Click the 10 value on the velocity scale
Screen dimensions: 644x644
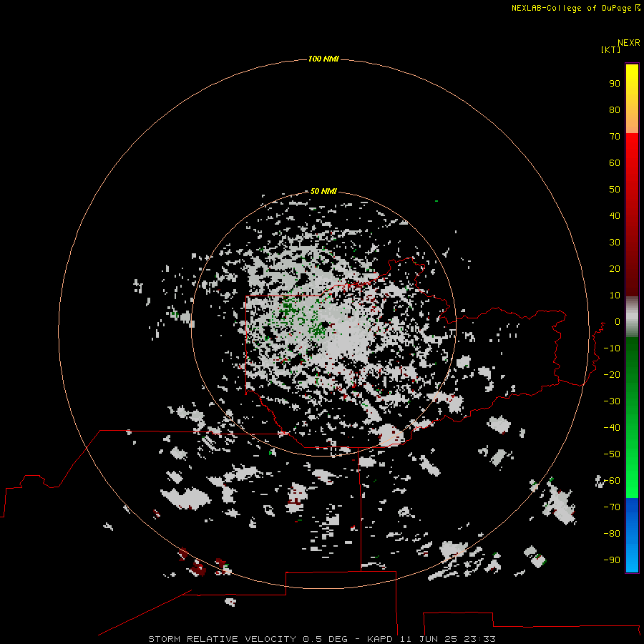[615, 296]
